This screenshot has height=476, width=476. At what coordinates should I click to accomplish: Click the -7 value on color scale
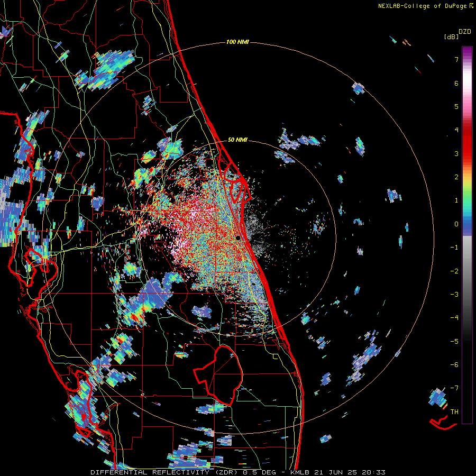point(454,388)
